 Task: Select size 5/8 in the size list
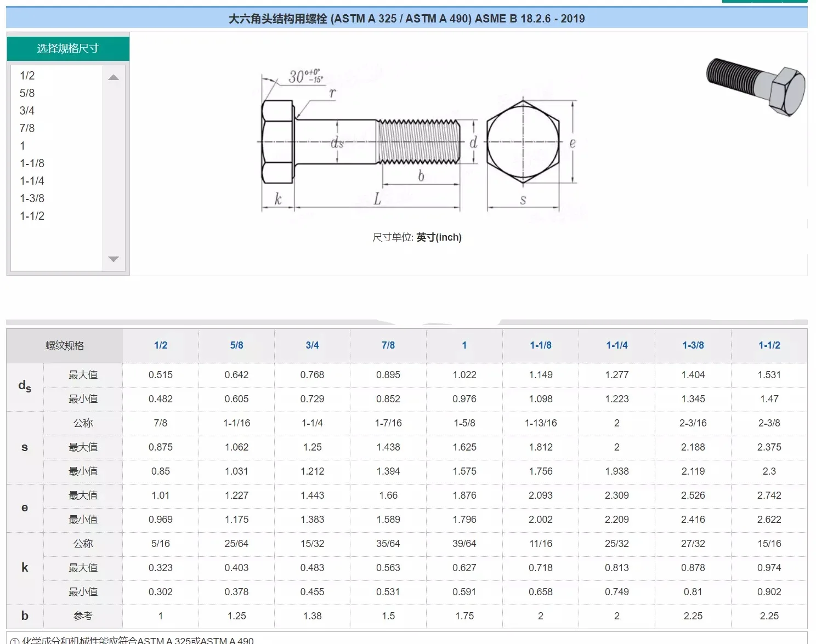[x=27, y=93]
